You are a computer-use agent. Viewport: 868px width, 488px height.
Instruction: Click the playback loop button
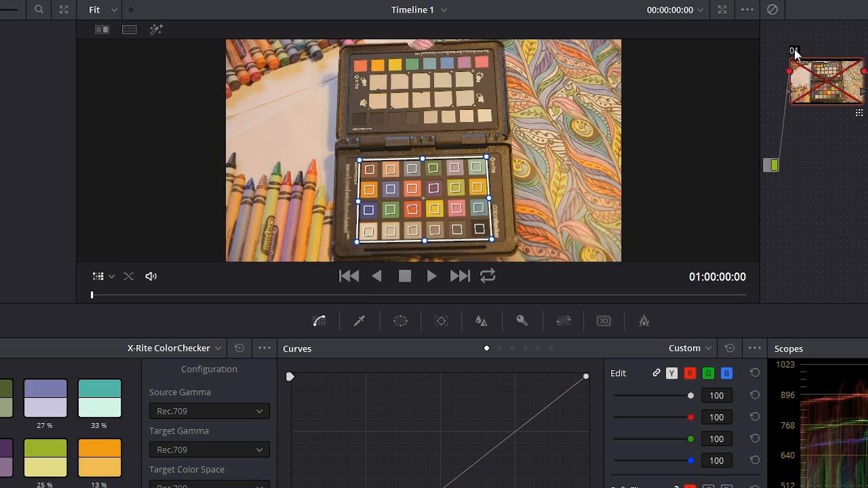click(x=488, y=275)
